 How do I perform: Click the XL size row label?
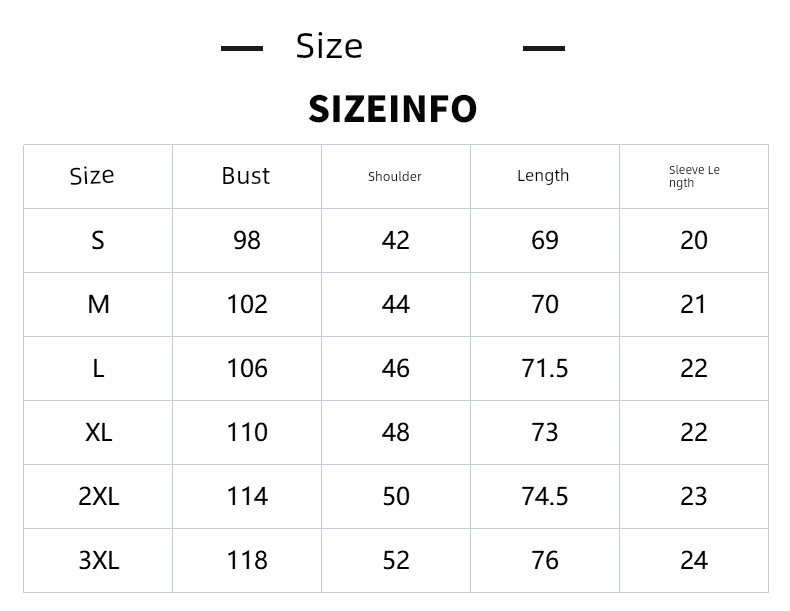click(98, 432)
